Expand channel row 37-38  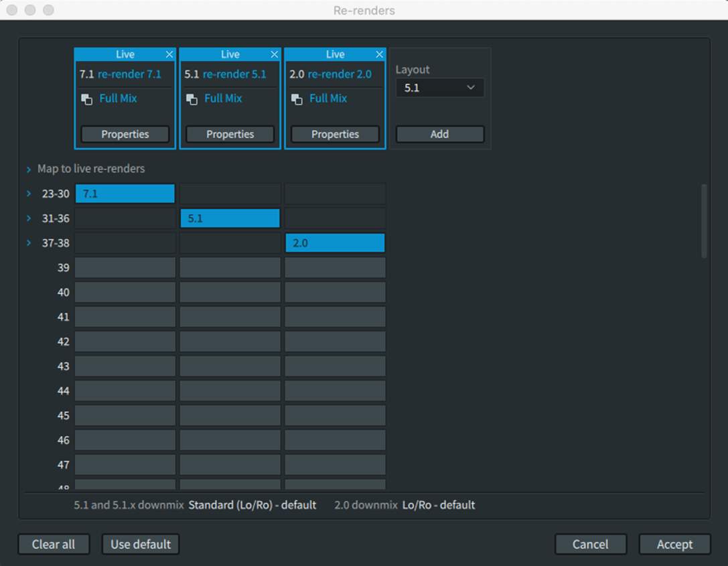pyautogui.click(x=29, y=242)
